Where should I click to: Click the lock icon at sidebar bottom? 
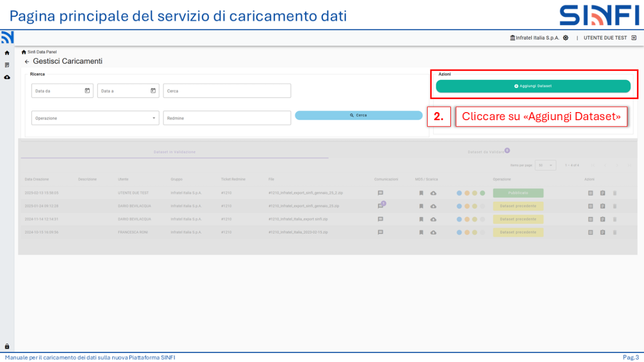pos(6,346)
